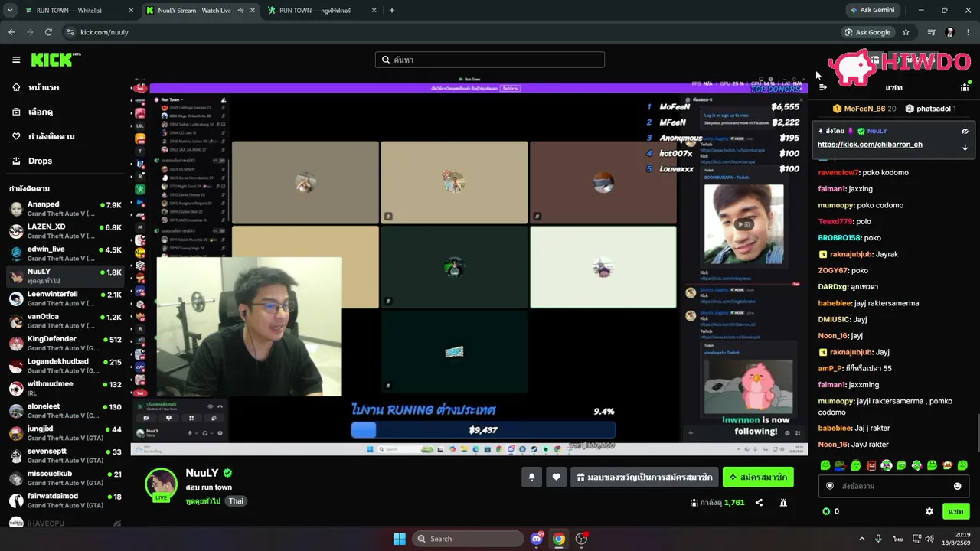Screen dimensions: 980x551
Task: Share the NuuLY stream
Action: (x=759, y=503)
